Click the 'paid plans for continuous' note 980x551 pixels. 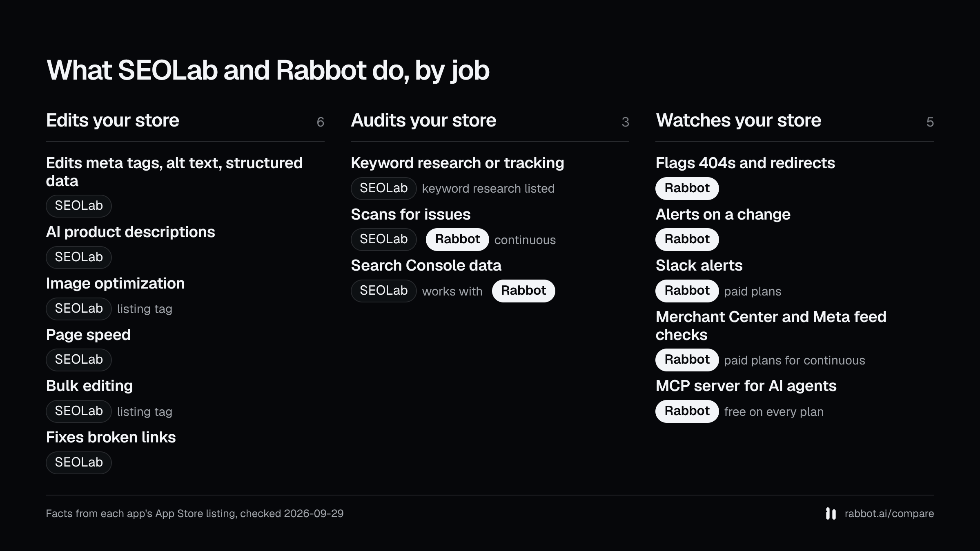[x=795, y=360]
